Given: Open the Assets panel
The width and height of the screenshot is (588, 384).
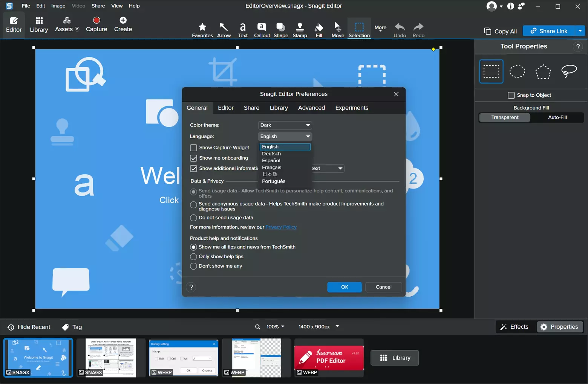Looking at the screenshot, I should click(x=67, y=25).
